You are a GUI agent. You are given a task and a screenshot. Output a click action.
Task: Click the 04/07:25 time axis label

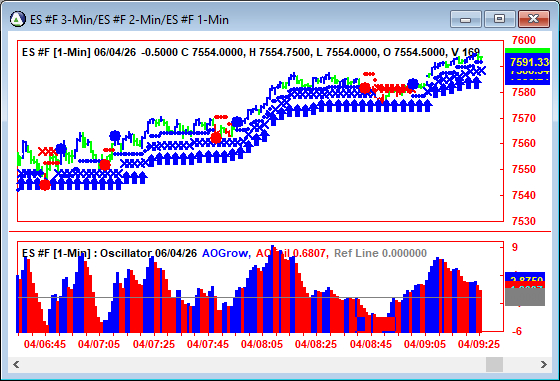pos(154,344)
